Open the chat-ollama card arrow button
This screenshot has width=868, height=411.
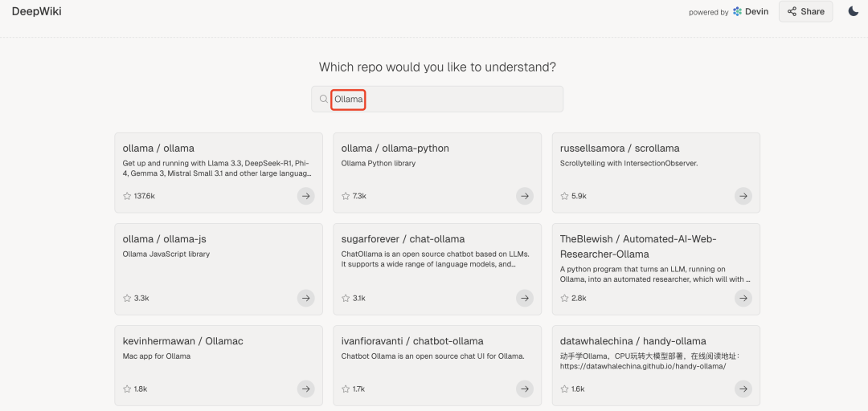coord(525,298)
